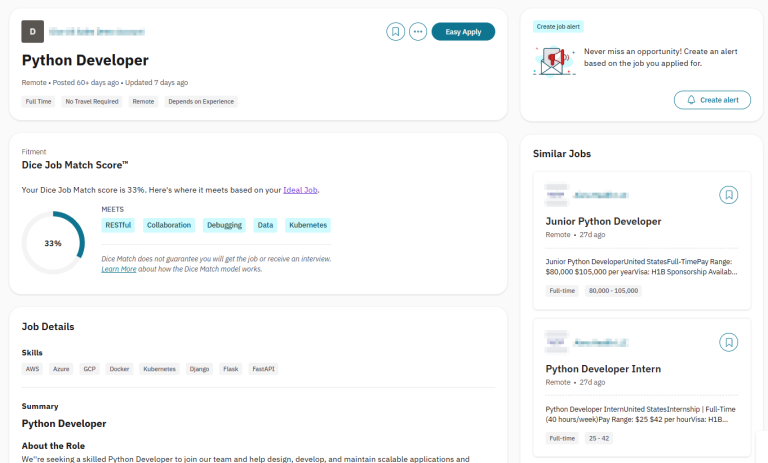Click Full-time tag on Python Developer Intern
Viewport: 768px width, 463px height.
562,439
